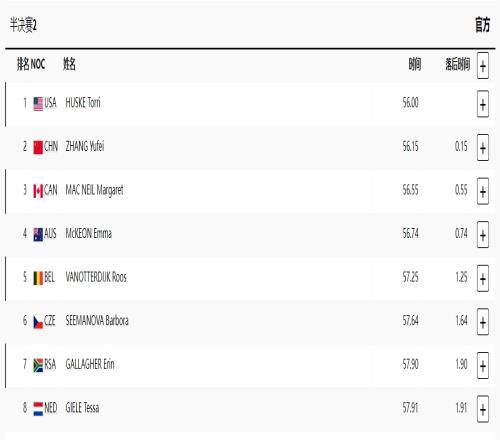The image size is (500, 440).
Task: Click the Netherlands flag icon
Action: pyautogui.click(x=38, y=409)
